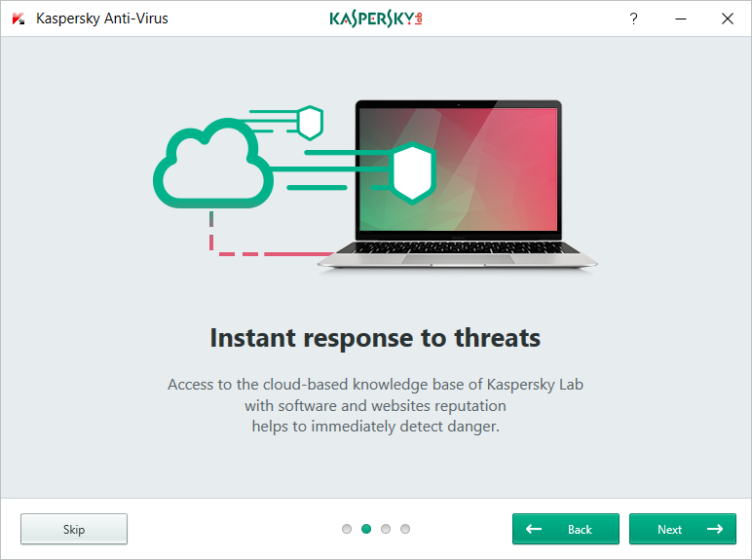Minimize the Kaspersky Anti-Virus window
The image size is (752, 560).
click(681, 19)
